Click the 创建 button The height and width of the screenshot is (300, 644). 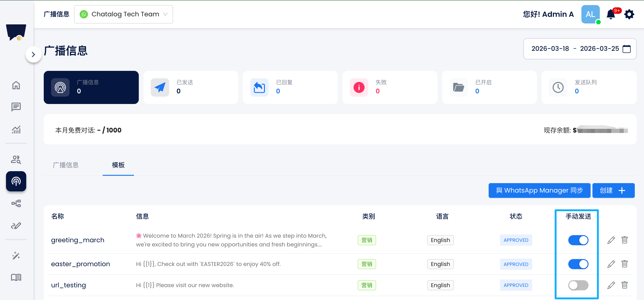coord(613,190)
